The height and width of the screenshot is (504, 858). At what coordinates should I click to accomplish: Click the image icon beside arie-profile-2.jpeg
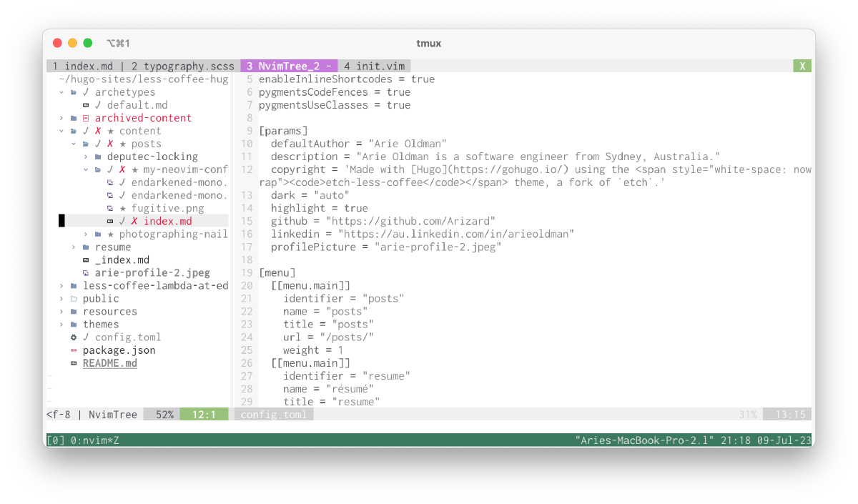[86, 273]
